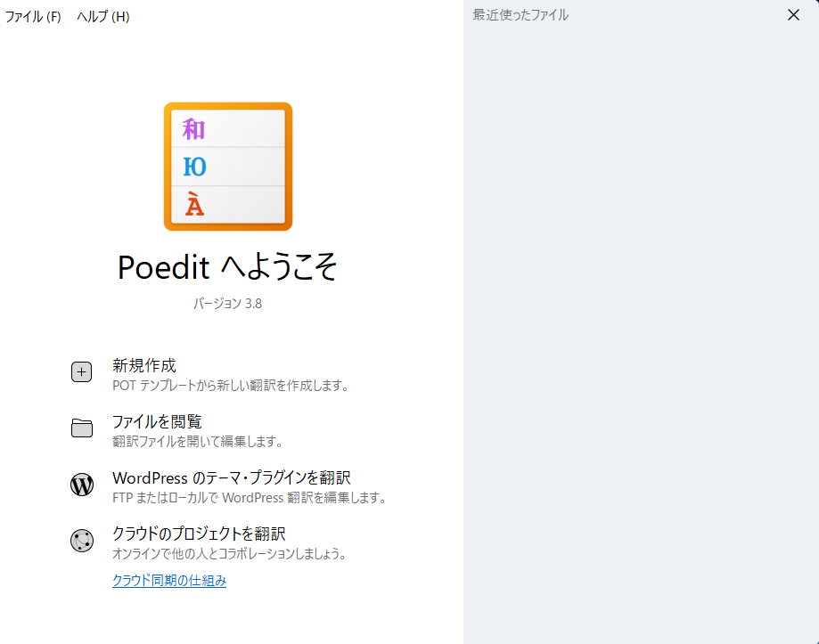
Task: Click the 最近使ったファイル panel header
Action: tap(520, 15)
